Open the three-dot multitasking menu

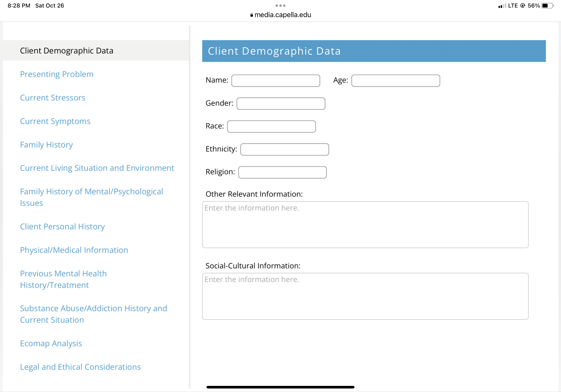coord(280,5)
